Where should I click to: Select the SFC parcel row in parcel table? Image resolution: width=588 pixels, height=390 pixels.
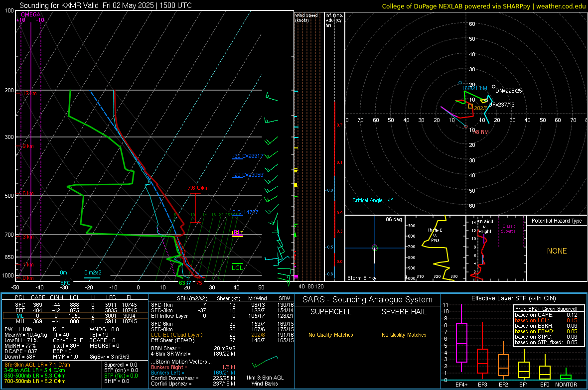pyautogui.click(x=75, y=305)
